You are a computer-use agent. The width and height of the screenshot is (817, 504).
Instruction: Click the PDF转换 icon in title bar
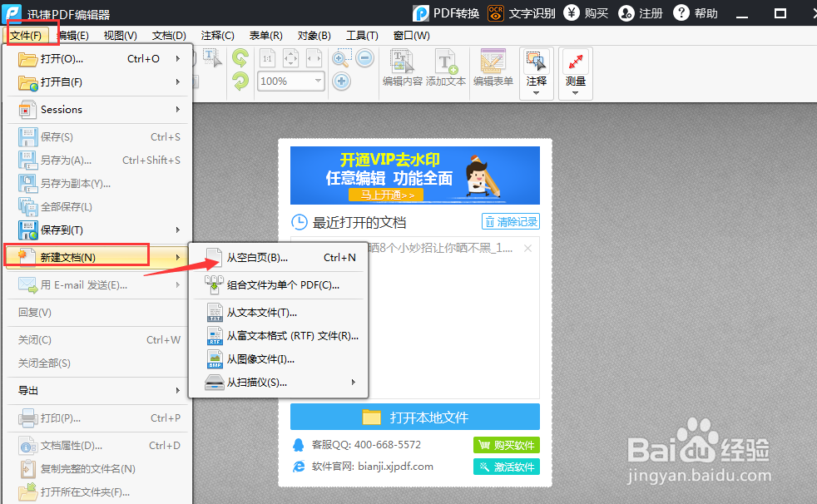[420, 13]
